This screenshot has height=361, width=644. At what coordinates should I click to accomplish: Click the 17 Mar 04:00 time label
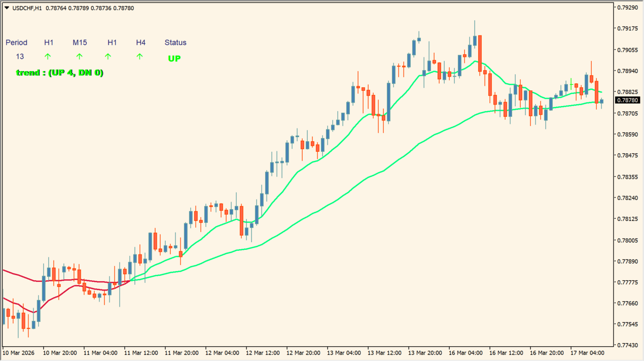[x=587, y=352]
